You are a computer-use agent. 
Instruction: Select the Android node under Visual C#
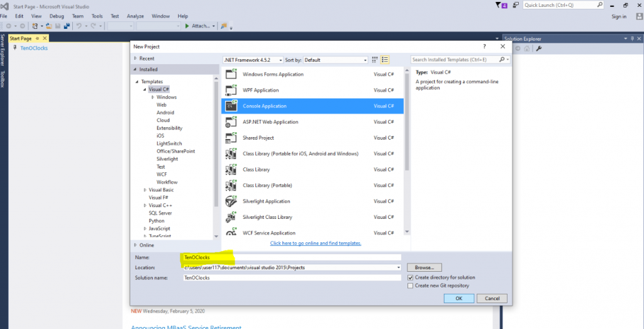(165, 113)
